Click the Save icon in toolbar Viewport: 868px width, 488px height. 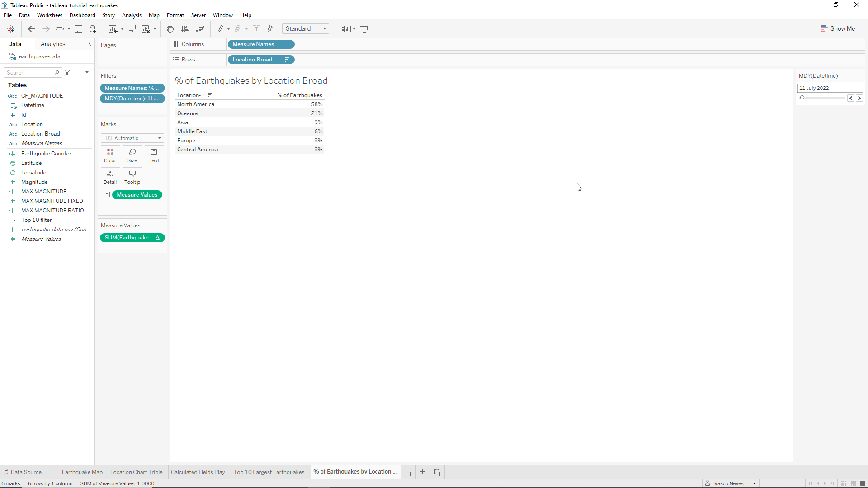(79, 29)
